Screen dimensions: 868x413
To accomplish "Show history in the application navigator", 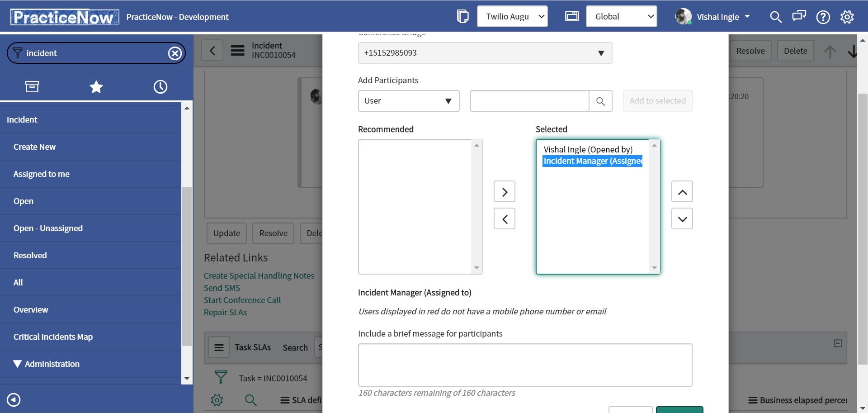I will (160, 86).
